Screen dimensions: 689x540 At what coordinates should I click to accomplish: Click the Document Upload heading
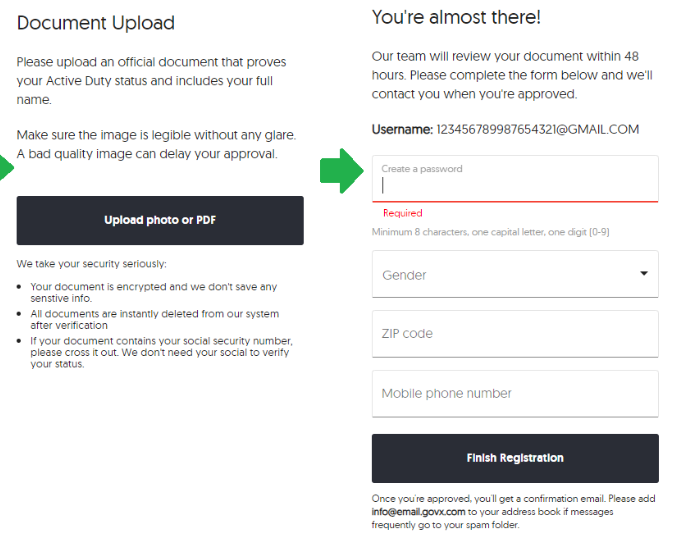click(96, 23)
